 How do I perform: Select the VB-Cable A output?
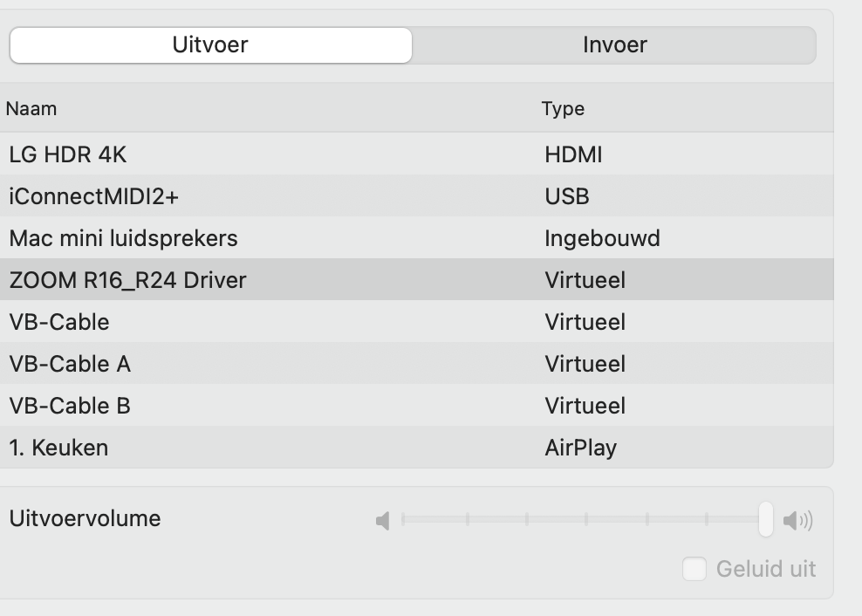(70, 364)
